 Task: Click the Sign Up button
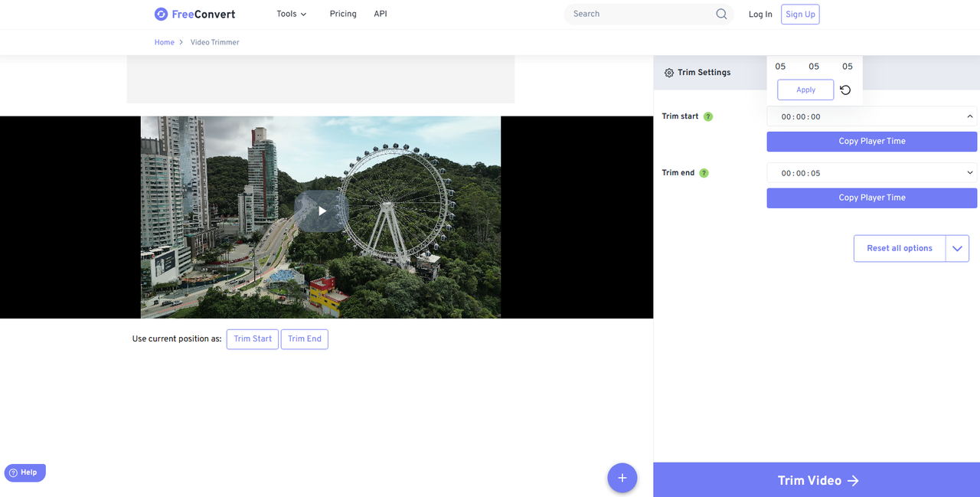click(x=800, y=14)
